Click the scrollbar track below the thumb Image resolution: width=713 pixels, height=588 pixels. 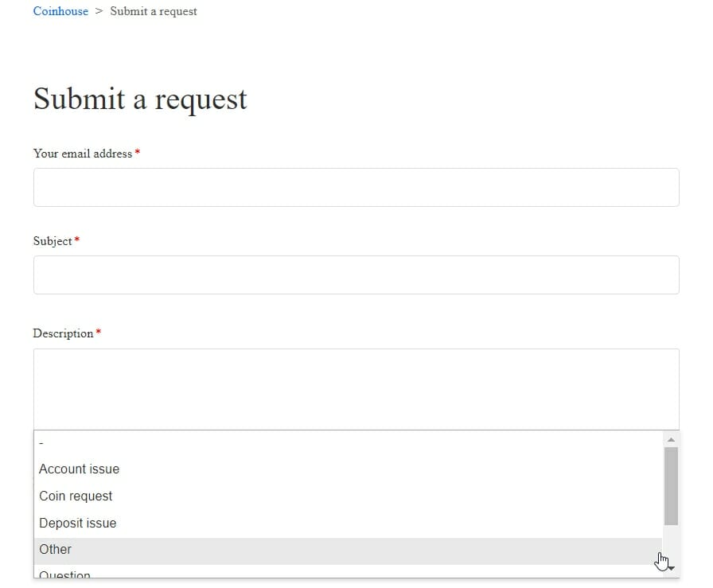click(671, 543)
